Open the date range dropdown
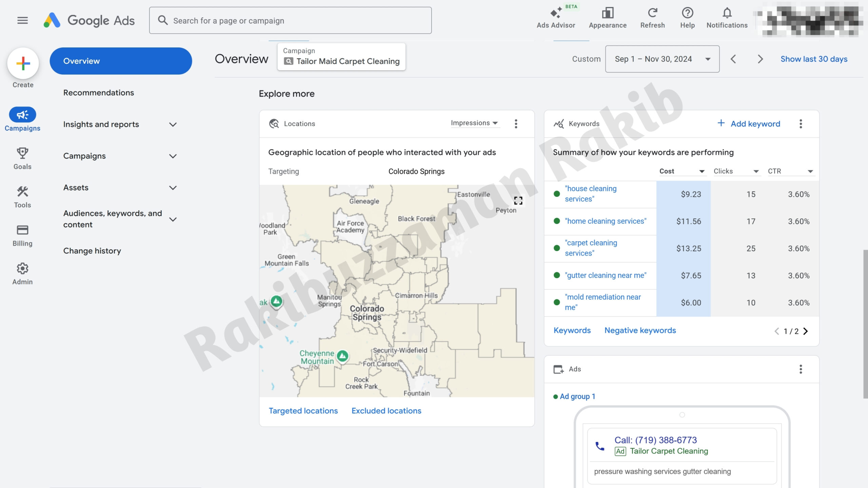Screen dimensions: 868x488 click(662, 59)
